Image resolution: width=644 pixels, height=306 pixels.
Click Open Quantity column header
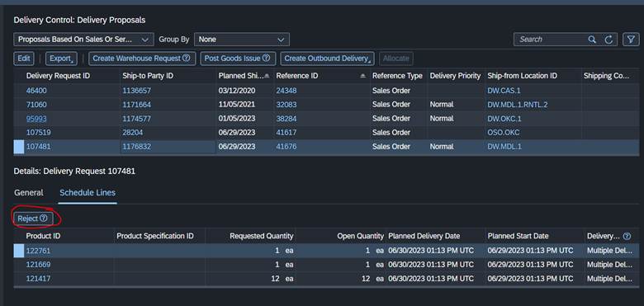point(361,236)
